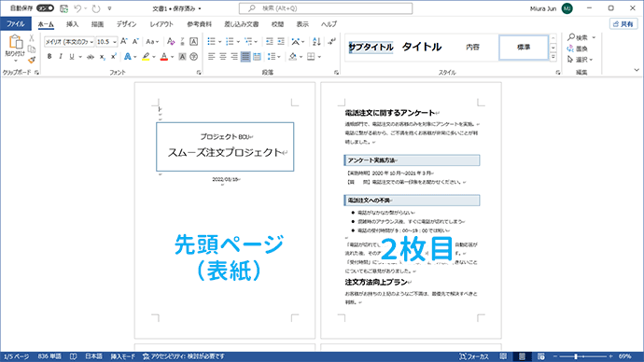Open the ファイル tab
Viewport: 644px width, 362px height.
(16, 24)
